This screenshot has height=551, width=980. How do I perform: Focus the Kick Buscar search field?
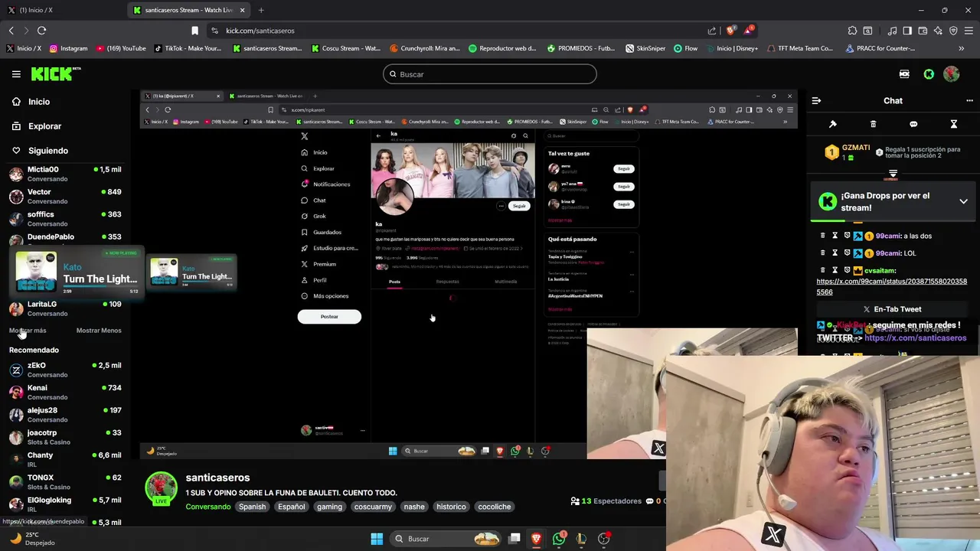coord(490,74)
